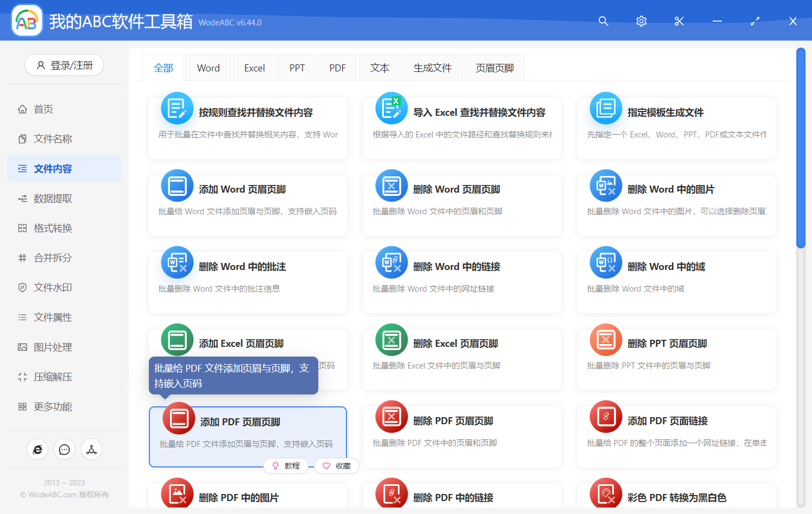Click the search magnifier icon in title bar

pos(603,21)
